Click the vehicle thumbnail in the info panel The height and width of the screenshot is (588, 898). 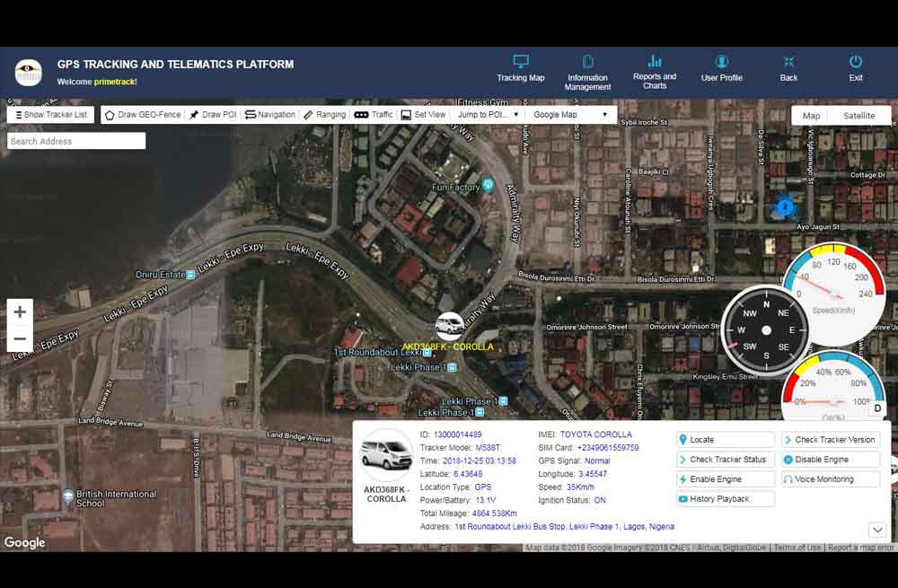pos(386,455)
